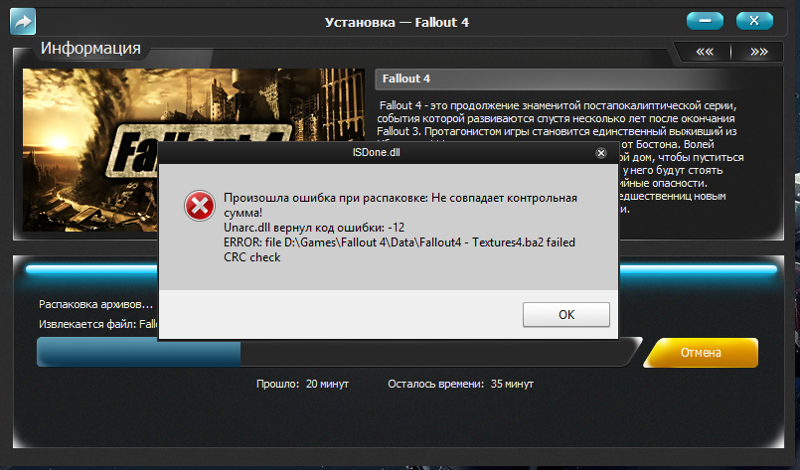Go to next info page with »» arrows

(x=759, y=52)
